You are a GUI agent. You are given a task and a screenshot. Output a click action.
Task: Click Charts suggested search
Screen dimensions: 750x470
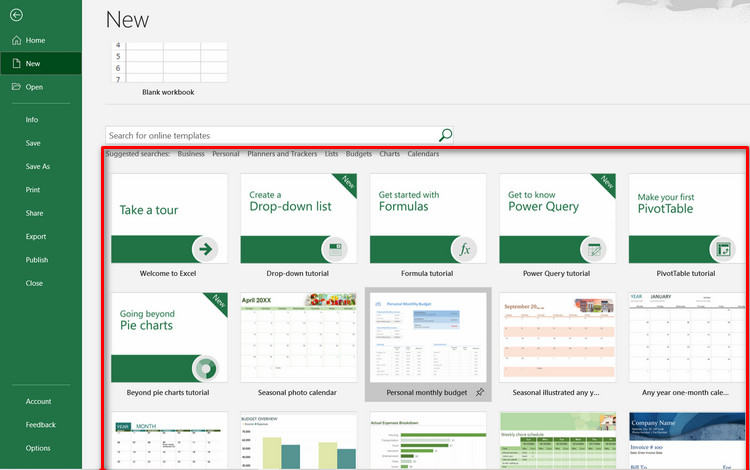(x=389, y=154)
